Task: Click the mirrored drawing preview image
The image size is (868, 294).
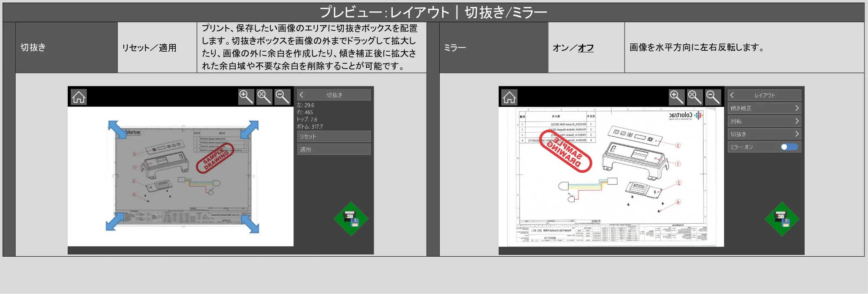Action: tap(611, 177)
